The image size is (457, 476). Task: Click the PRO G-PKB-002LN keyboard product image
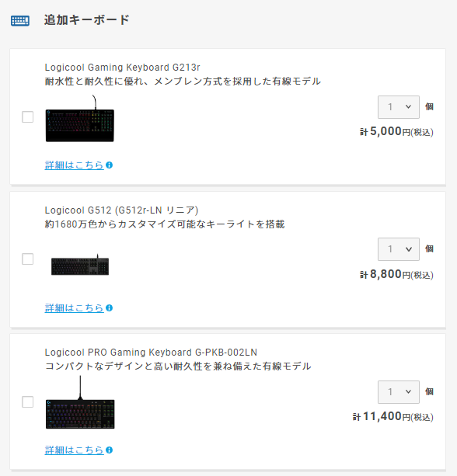[x=80, y=402]
